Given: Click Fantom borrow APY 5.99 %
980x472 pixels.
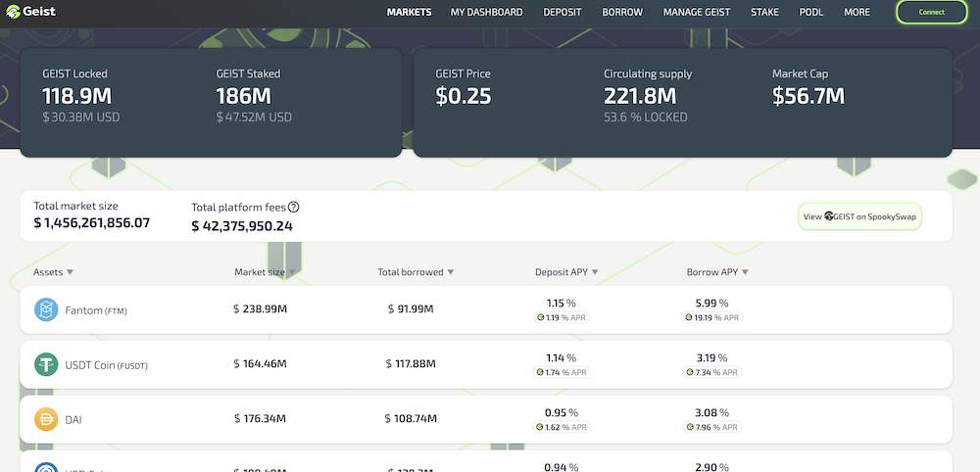Looking at the screenshot, I should [x=711, y=304].
